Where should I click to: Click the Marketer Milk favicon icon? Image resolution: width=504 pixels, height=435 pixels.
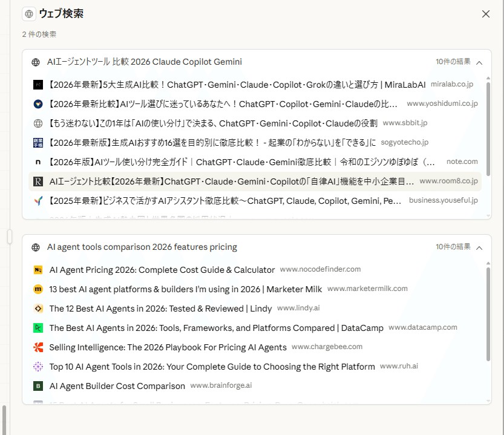[x=38, y=289]
